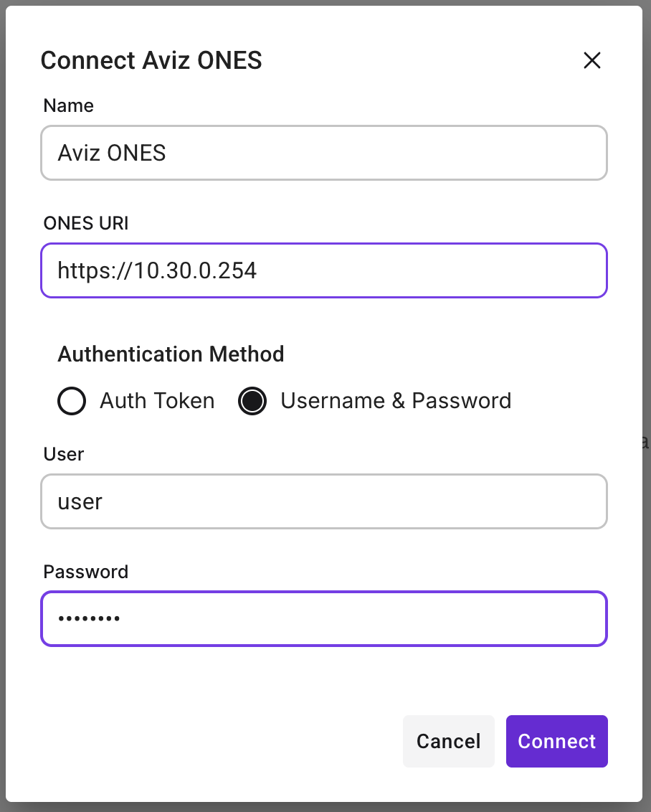
Task: Place cursor in the https://10.30.0.254 text
Action: click(x=157, y=270)
